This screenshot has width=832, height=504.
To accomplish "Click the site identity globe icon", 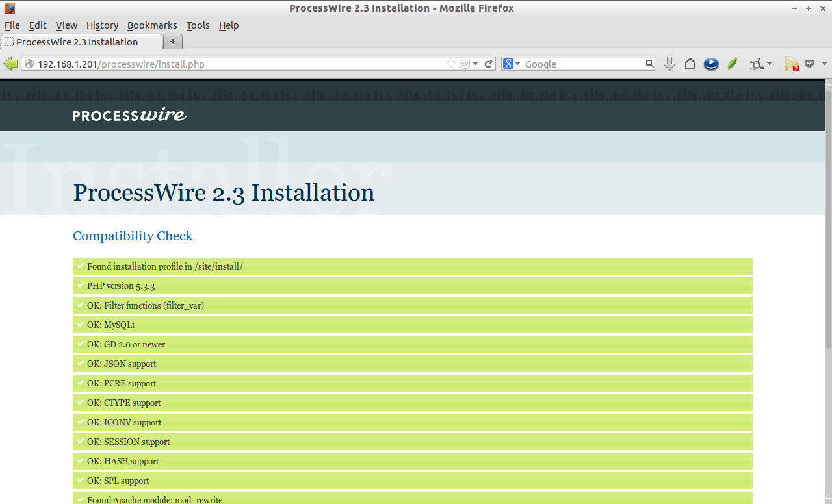I will coord(29,64).
